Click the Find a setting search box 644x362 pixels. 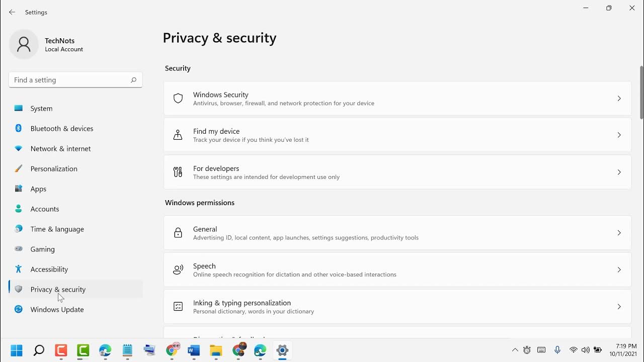70,80
